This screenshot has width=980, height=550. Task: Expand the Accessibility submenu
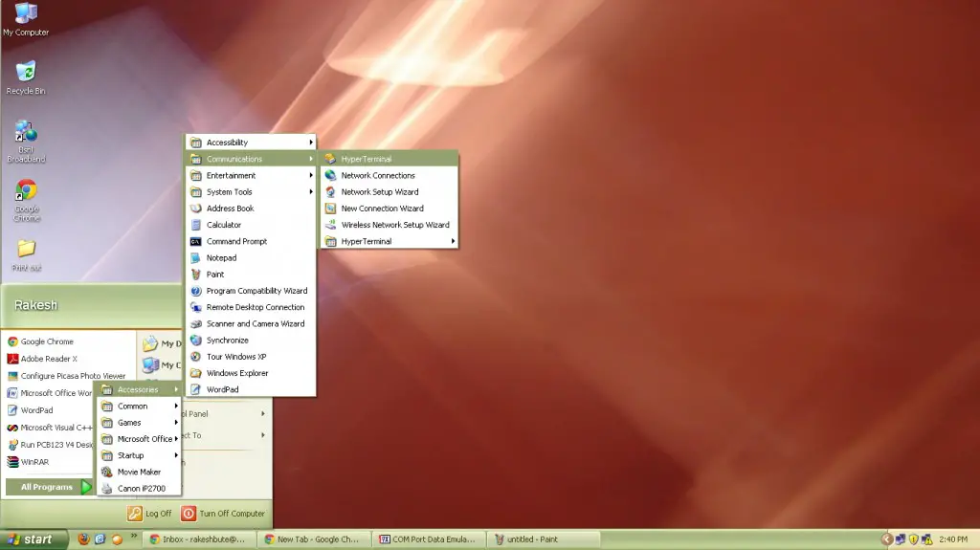coord(251,143)
